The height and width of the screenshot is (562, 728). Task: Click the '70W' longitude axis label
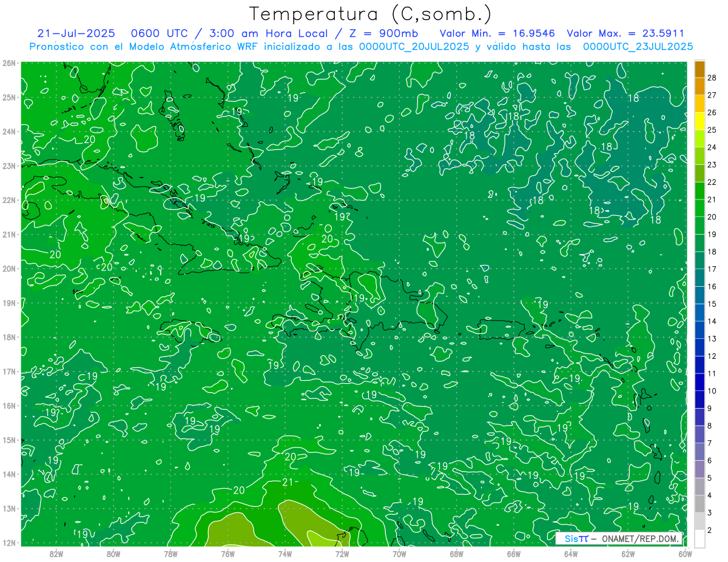399,554
